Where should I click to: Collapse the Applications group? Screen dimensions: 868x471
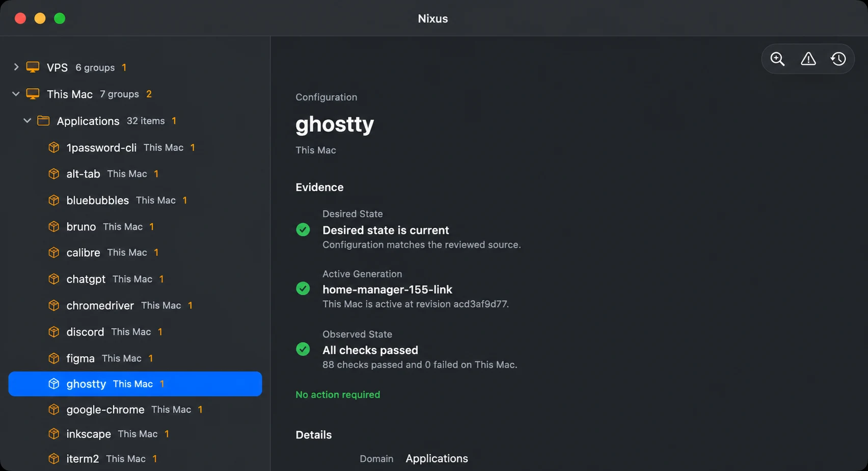(x=27, y=121)
